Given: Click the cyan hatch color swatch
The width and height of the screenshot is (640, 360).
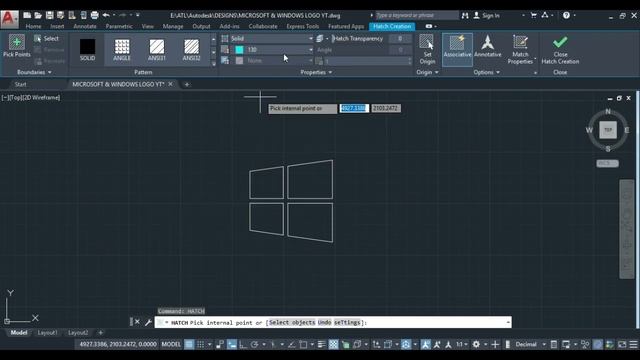Looking at the screenshot, I should [x=240, y=49].
